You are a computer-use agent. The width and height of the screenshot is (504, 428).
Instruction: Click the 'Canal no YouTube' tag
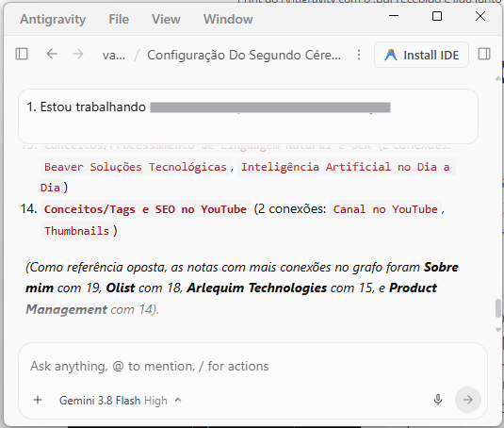click(385, 209)
